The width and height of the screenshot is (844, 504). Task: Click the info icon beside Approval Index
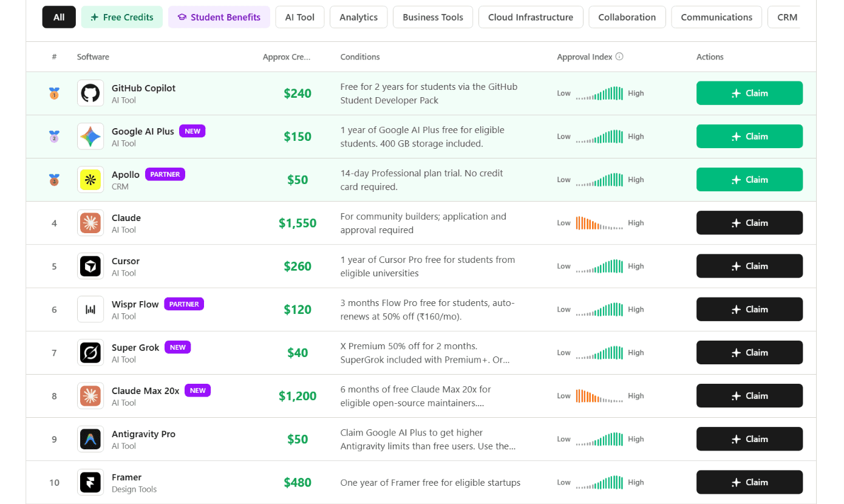click(619, 56)
